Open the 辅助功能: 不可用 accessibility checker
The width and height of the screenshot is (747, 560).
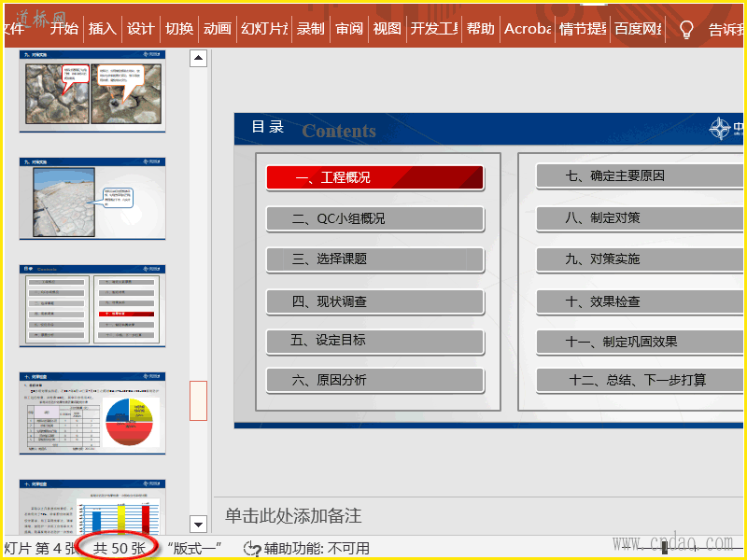coord(306,548)
